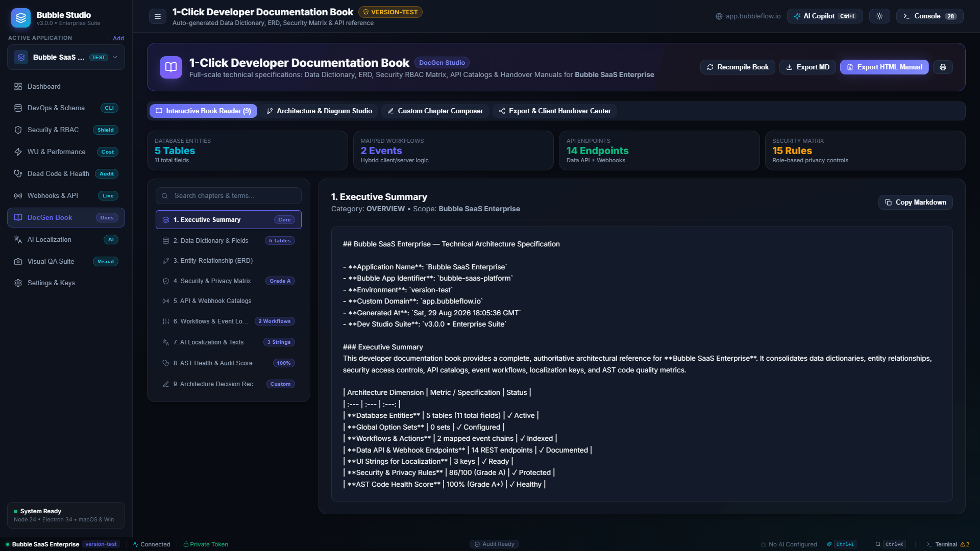
Task: Switch to Architecture & Diagram Studio tab
Action: pos(319,111)
